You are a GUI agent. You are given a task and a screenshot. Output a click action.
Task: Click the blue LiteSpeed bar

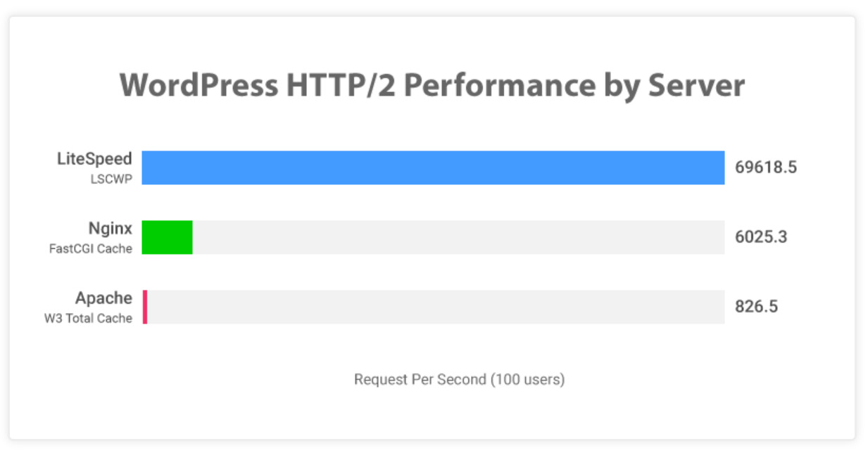[433, 167]
